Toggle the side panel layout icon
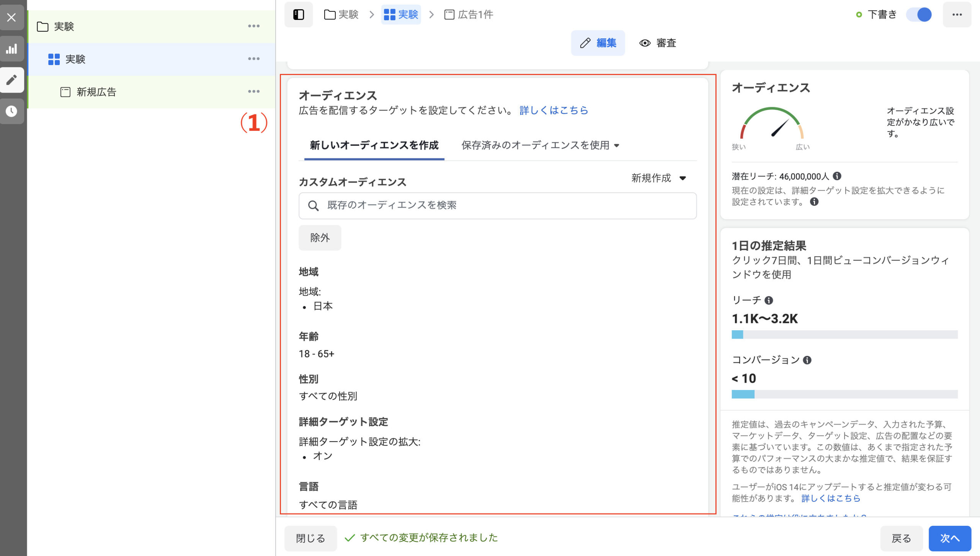The width and height of the screenshot is (980, 556). [x=298, y=15]
